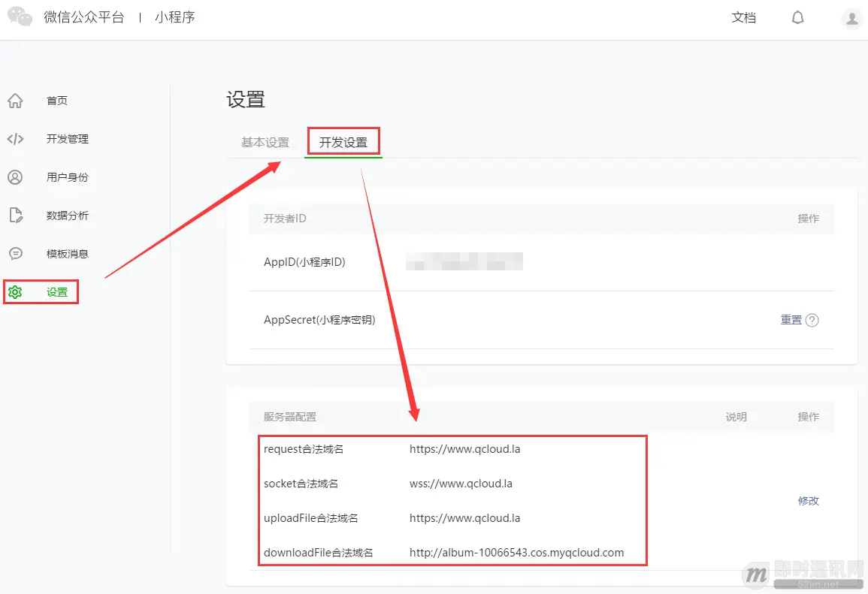Click 修改 to edit server configuration
This screenshot has height=594, width=868.
[x=808, y=501]
